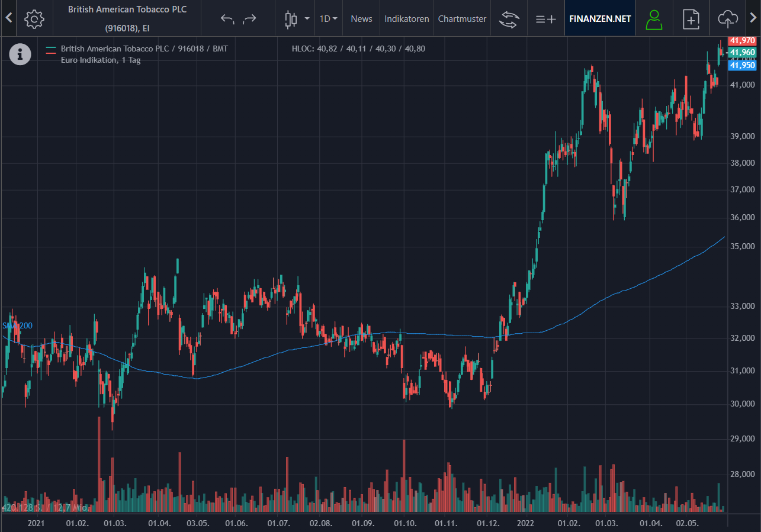Click the 2021 date axis label
The image size is (761, 532).
tap(36, 524)
